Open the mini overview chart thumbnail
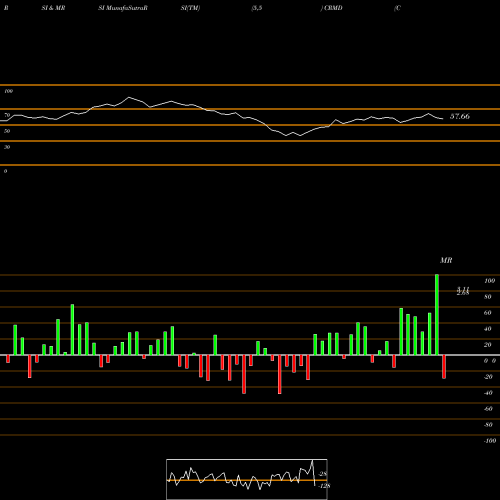Viewport: 500px width, 500px height. 247,479
